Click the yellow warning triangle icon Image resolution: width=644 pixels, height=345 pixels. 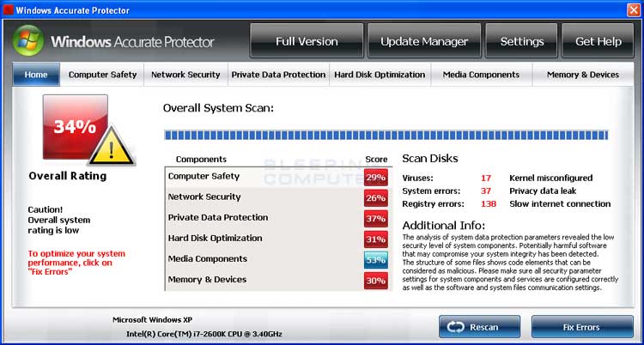(112, 147)
